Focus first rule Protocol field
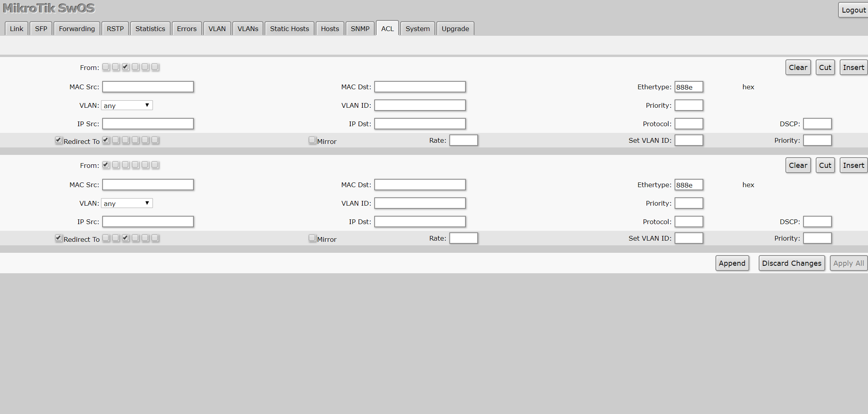The height and width of the screenshot is (414, 868). [689, 124]
